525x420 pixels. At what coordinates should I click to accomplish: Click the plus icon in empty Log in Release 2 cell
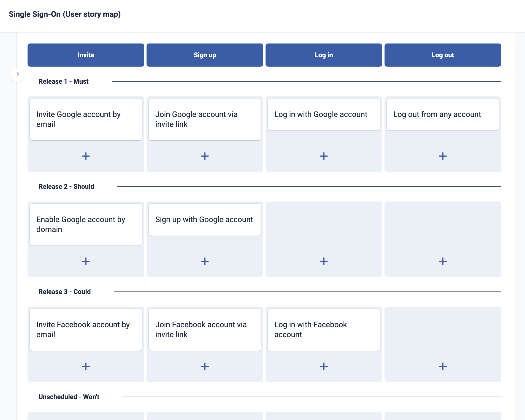tap(324, 261)
